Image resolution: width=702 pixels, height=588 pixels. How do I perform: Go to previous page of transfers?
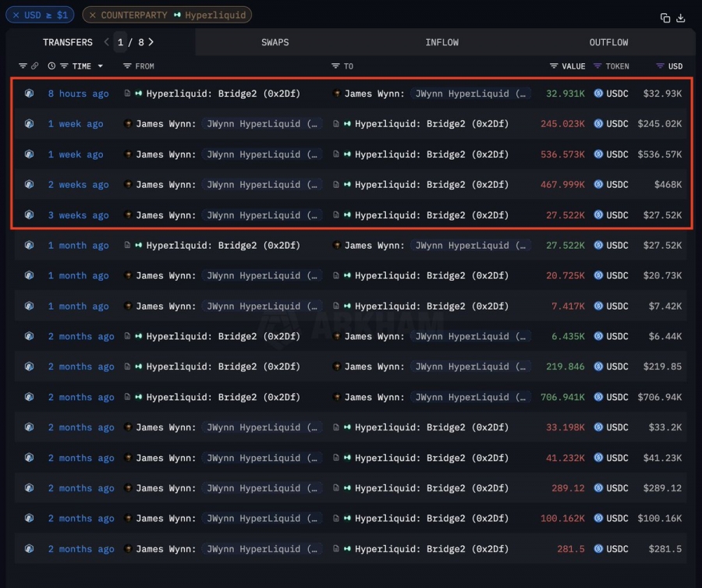pos(107,42)
